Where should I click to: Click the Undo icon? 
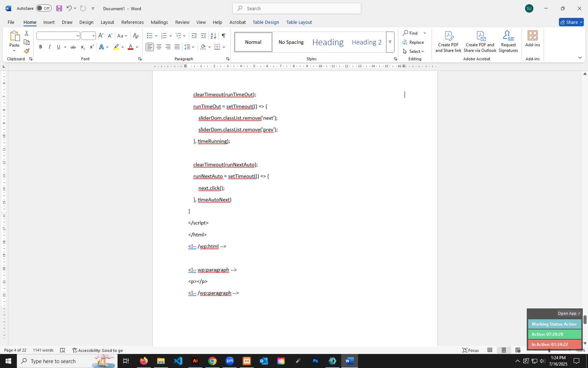(69, 8)
